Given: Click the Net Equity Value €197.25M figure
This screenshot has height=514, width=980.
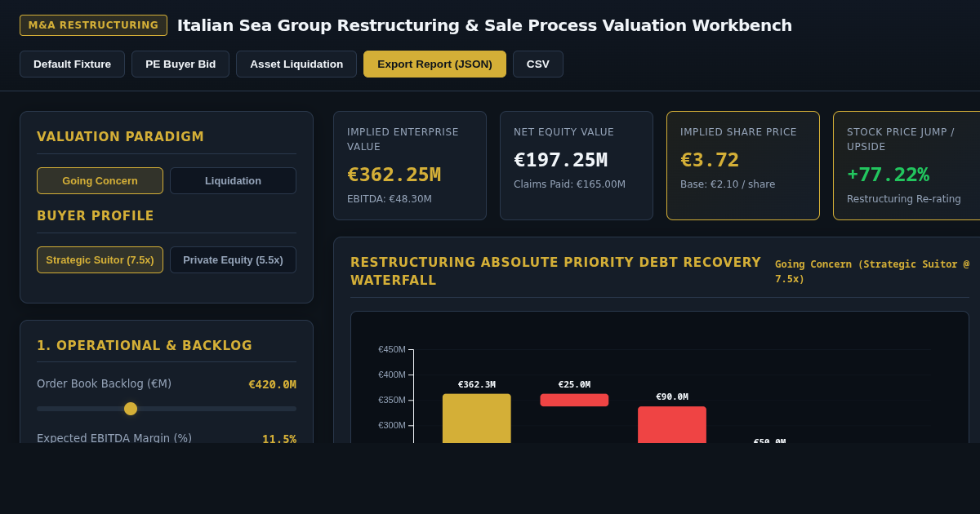Looking at the screenshot, I should 560,160.
